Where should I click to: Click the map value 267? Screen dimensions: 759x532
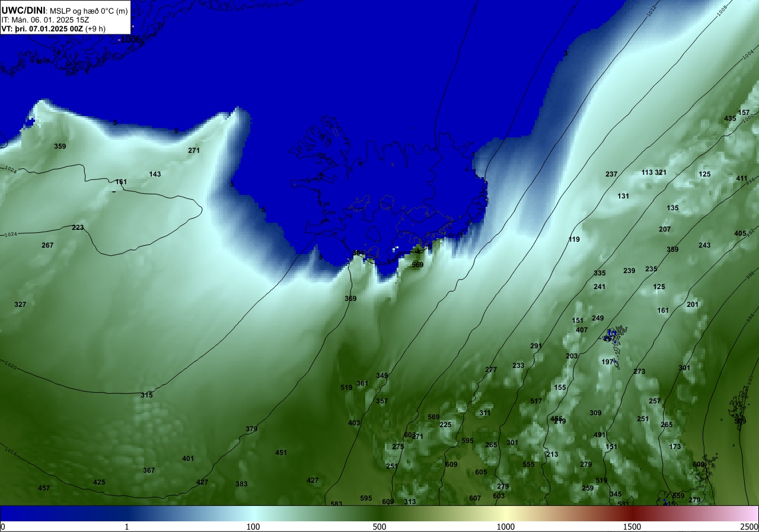pyautogui.click(x=47, y=245)
